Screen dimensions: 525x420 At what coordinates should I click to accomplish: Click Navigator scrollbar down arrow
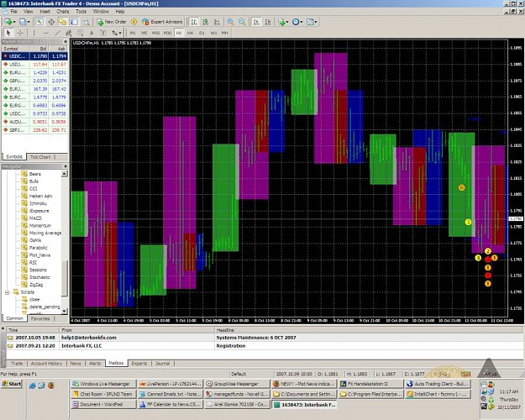point(65,311)
